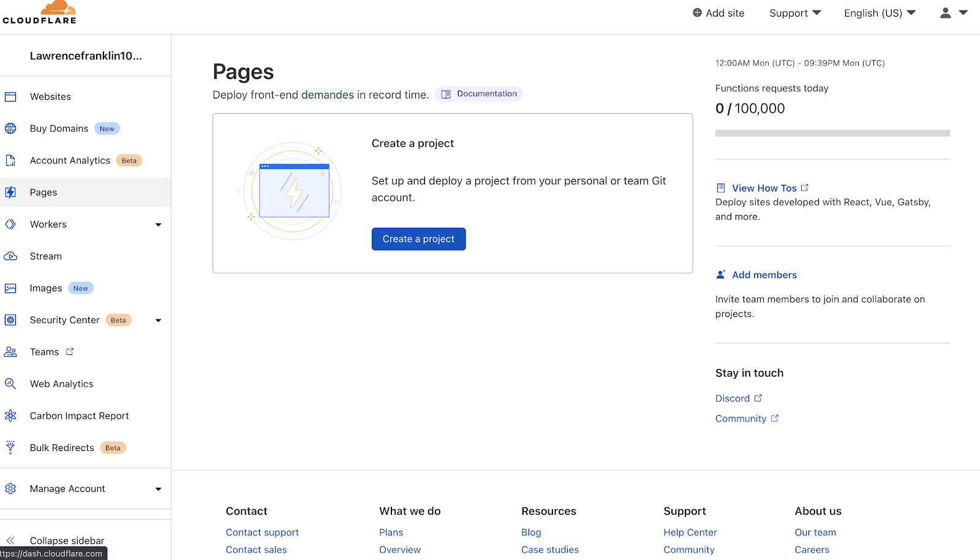
Task: Open the Support dropdown menu
Action: tap(795, 13)
